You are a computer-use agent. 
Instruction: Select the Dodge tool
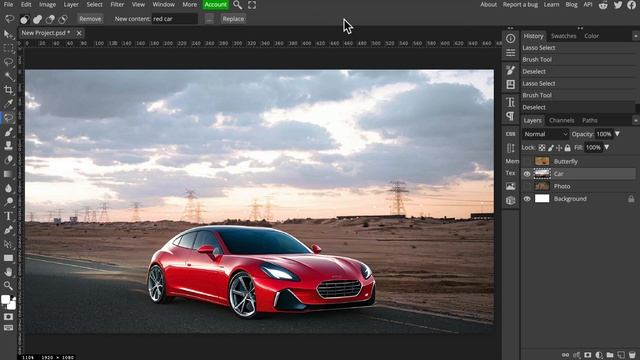coord(8,202)
